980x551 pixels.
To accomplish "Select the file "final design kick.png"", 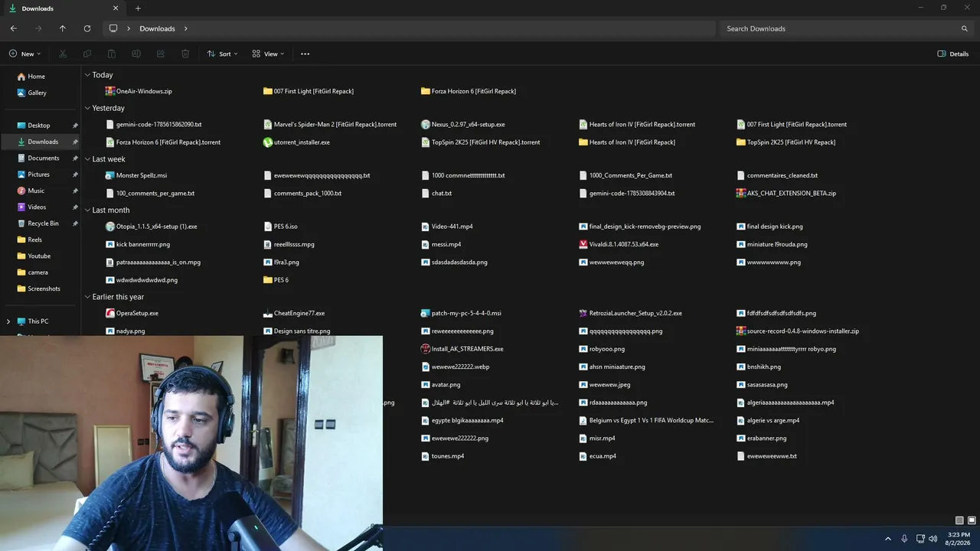I will pyautogui.click(x=769, y=227).
